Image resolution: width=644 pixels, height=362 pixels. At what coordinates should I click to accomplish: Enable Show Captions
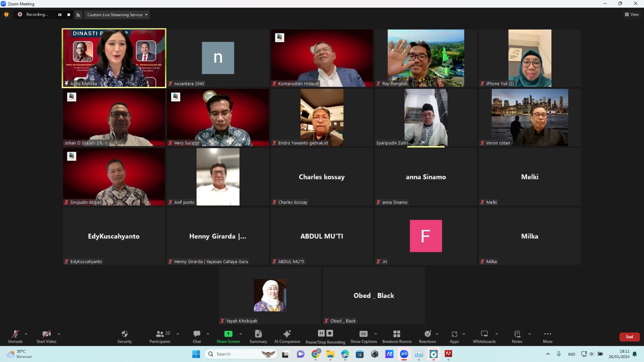(x=363, y=336)
